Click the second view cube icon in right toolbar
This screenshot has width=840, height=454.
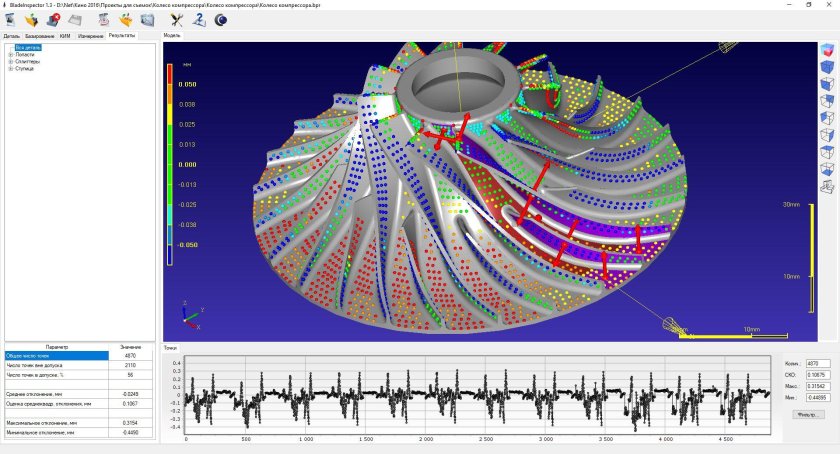coord(827,67)
